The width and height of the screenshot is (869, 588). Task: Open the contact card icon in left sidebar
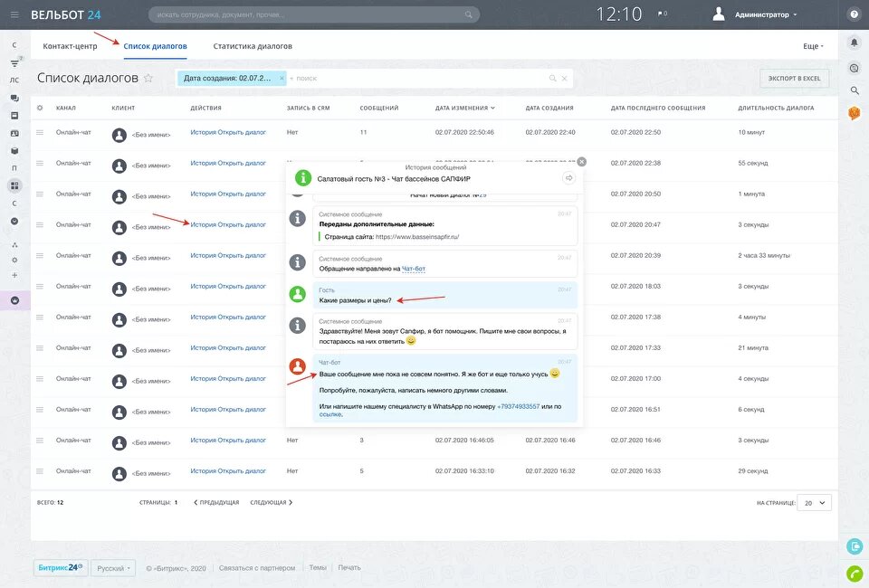tap(14, 134)
